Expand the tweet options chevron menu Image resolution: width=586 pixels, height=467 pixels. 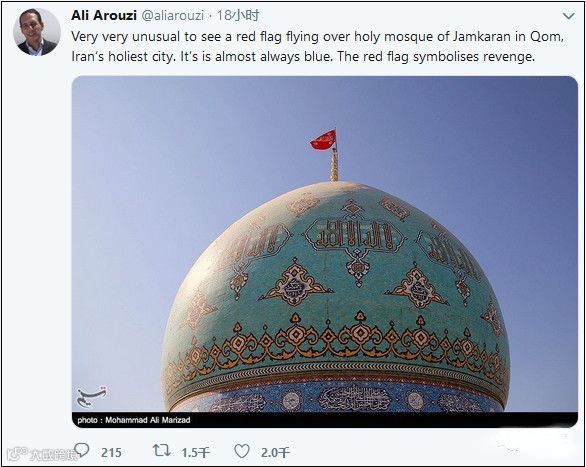click(568, 16)
